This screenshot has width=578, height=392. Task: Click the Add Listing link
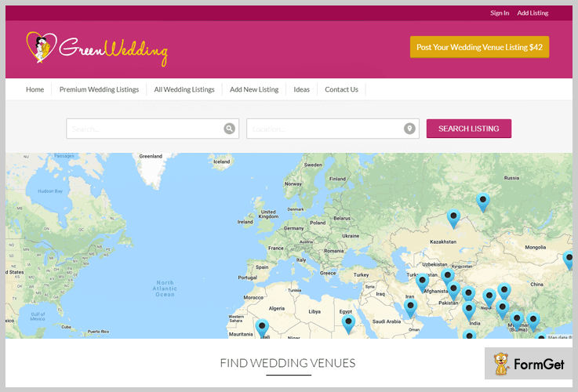click(533, 13)
